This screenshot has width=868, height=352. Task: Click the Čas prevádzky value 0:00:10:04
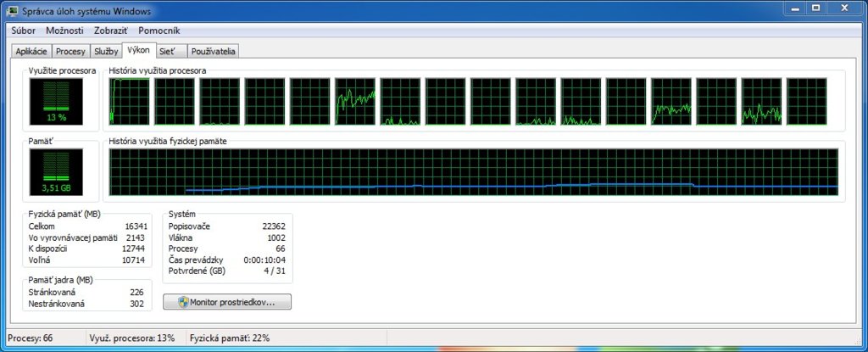tap(264, 260)
